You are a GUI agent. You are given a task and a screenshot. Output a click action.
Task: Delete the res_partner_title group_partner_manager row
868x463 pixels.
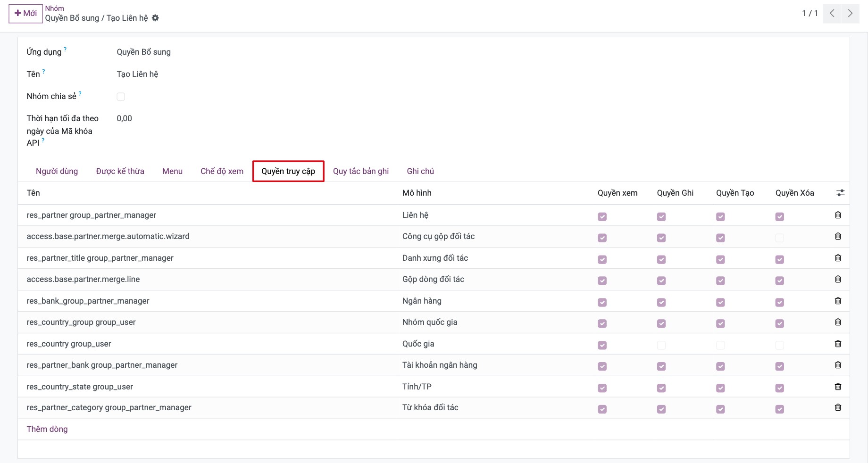(838, 258)
